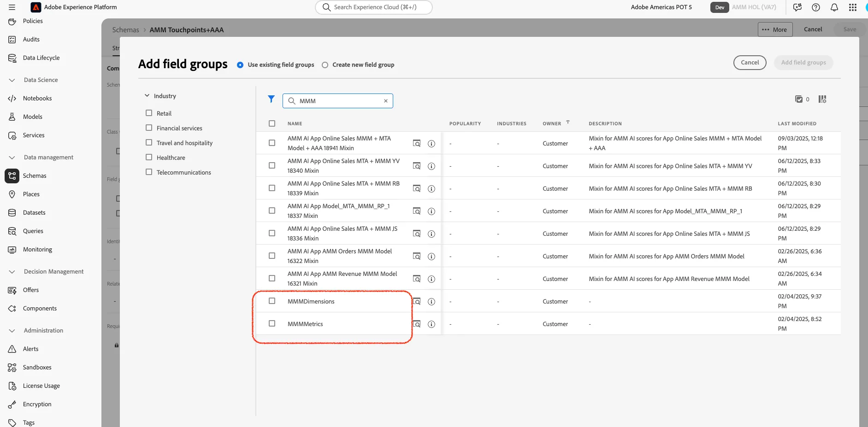Collapse the Data management sidebar section
868x427 pixels.
pyautogui.click(x=12, y=158)
